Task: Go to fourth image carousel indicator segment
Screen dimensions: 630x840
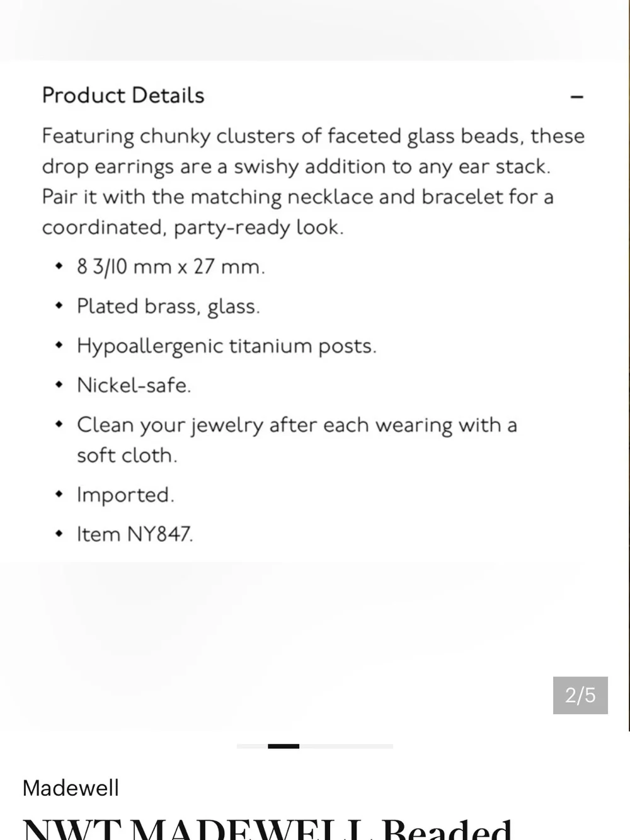Action: (346, 746)
